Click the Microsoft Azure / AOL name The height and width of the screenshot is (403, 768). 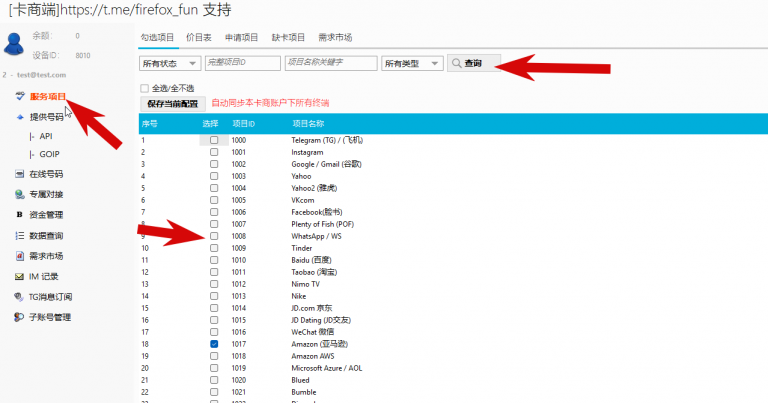(327, 368)
